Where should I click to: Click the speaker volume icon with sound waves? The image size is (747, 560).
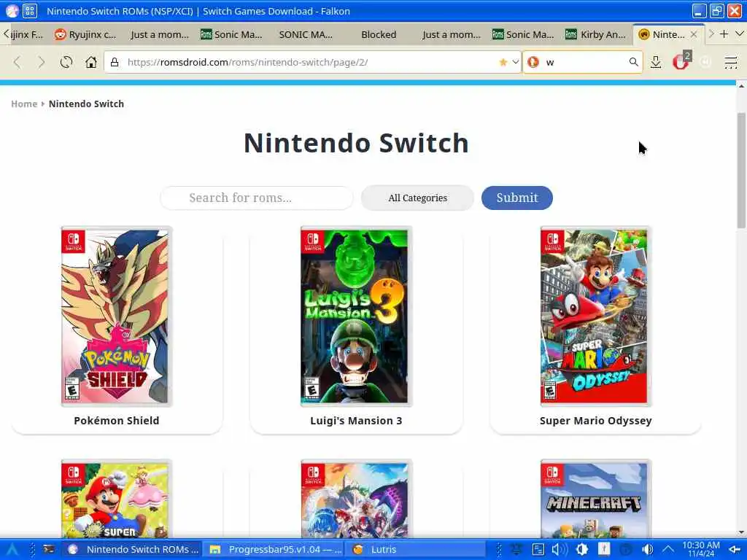560,550
